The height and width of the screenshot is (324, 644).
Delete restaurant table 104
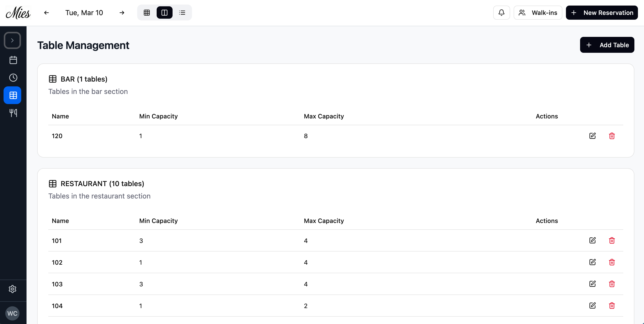[x=612, y=306]
